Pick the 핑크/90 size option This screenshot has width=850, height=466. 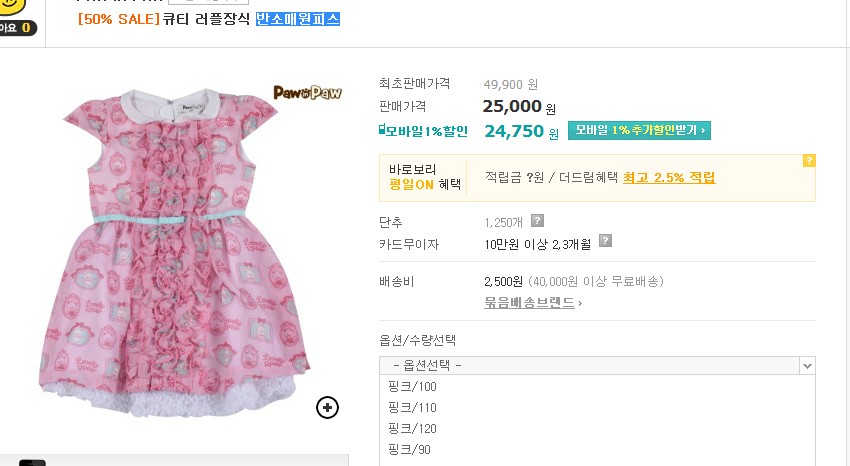pos(409,450)
